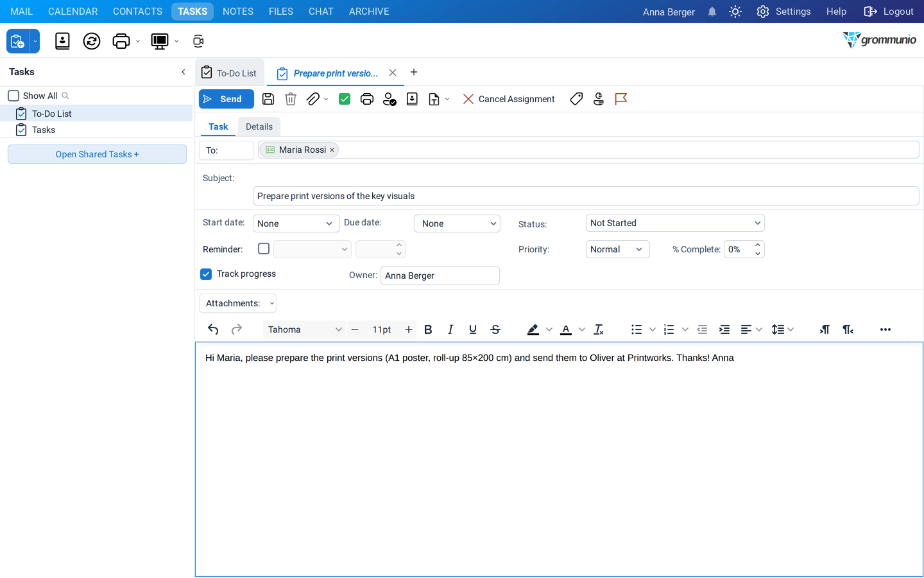This screenshot has width=924, height=578.
Task: Click Open Shared Tasks +
Action: tap(97, 154)
